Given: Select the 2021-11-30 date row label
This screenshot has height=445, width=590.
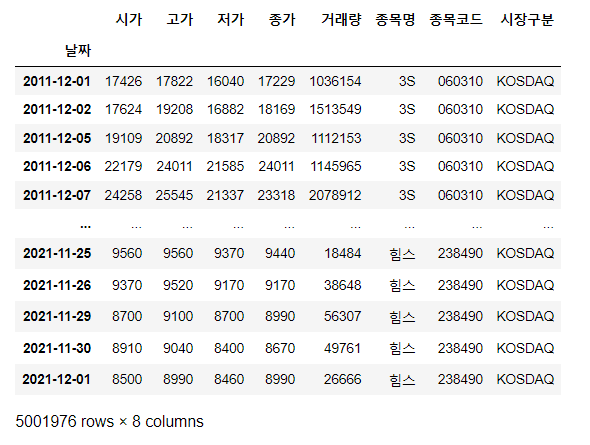Looking at the screenshot, I should click(x=57, y=348).
